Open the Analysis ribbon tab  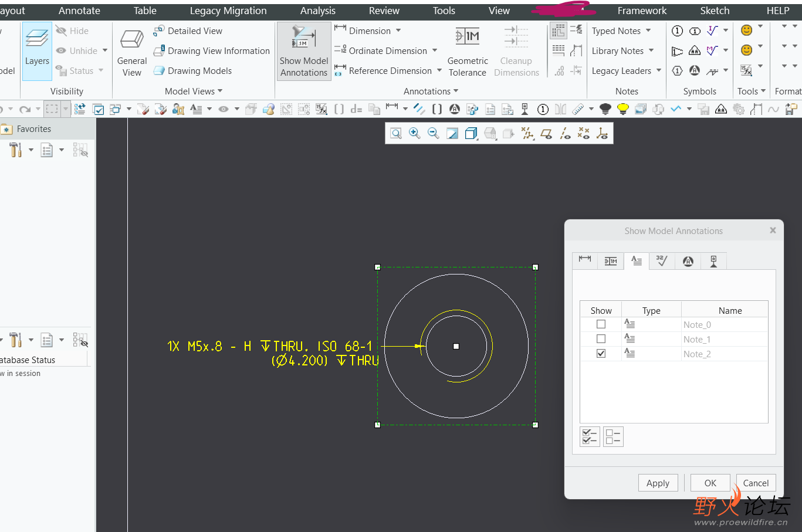point(318,11)
